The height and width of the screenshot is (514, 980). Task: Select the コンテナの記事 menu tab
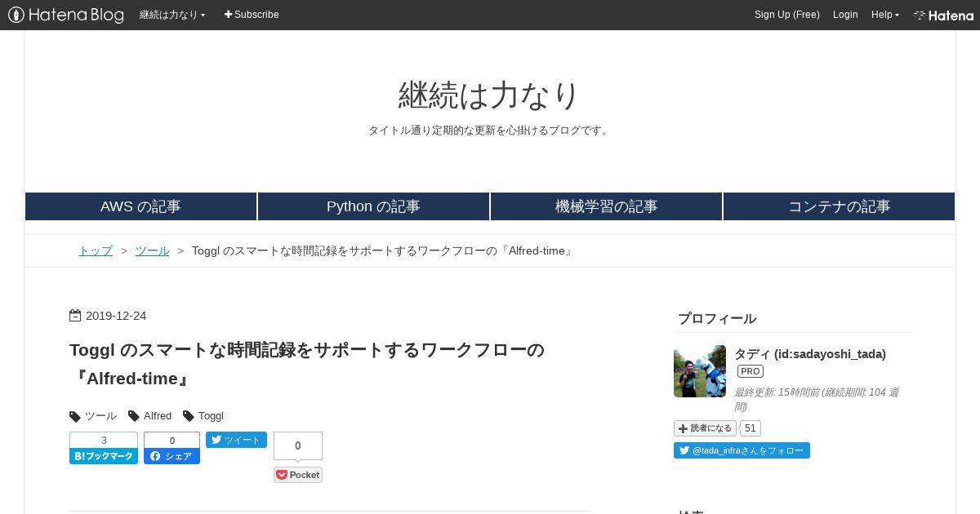(x=839, y=206)
